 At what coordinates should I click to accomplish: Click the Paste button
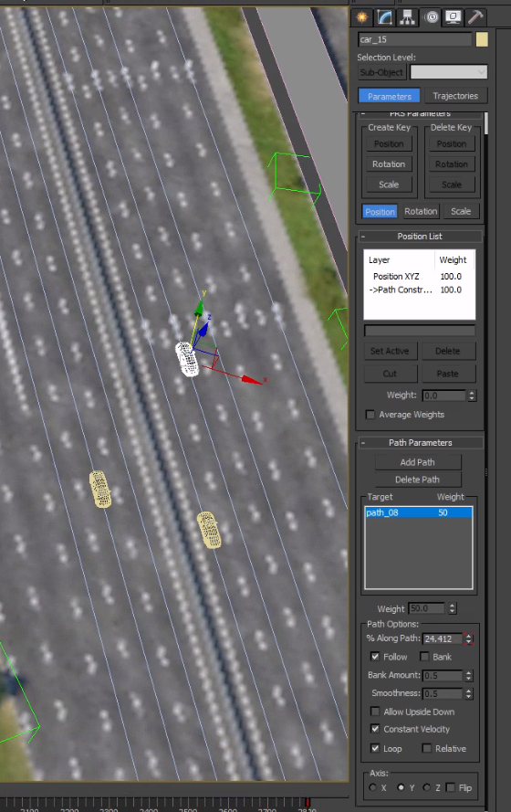click(448, 374)
